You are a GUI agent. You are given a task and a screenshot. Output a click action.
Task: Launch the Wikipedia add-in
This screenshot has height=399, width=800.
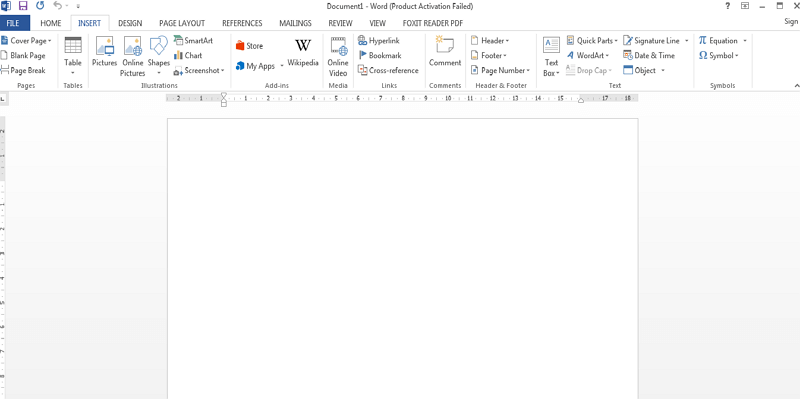[303, 53]
